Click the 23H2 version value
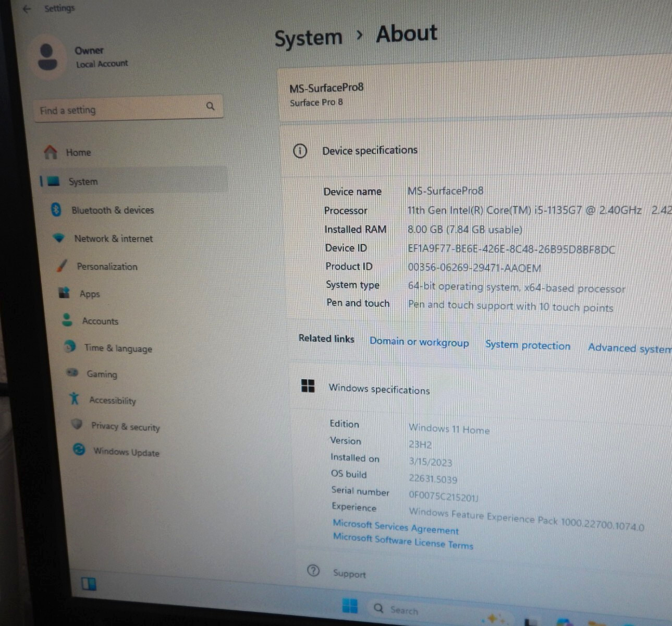Viewport: 672px width, 626px height. click(420, 444)
